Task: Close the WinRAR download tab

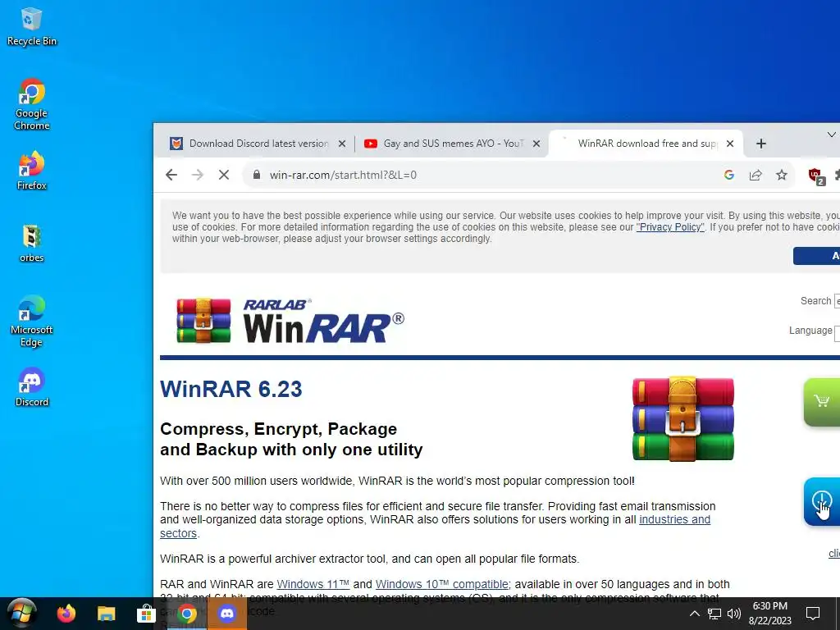Action: 729,144
